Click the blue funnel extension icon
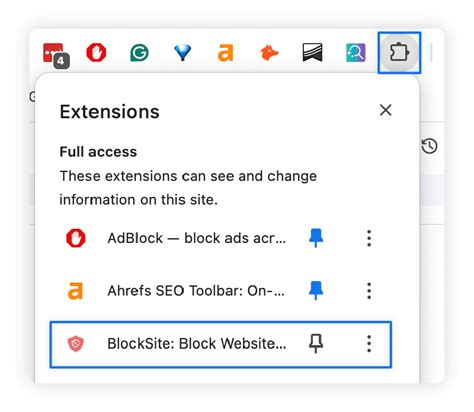 pyautogui.click(x=182, y=53)
